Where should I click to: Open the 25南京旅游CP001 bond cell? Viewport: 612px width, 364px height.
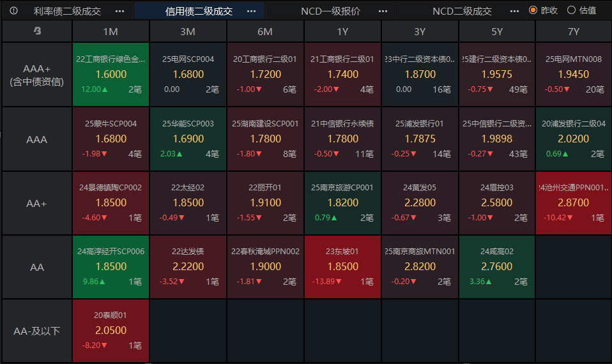click(x=342, y=203)
